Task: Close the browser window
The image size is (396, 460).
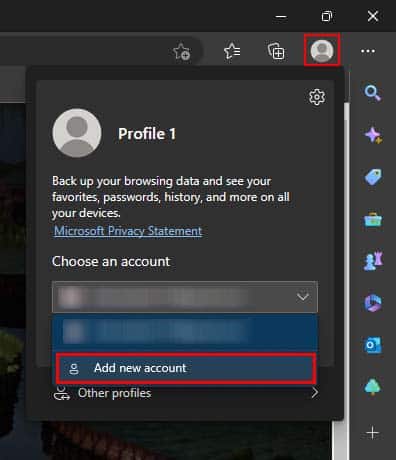Action: (373, 16)
